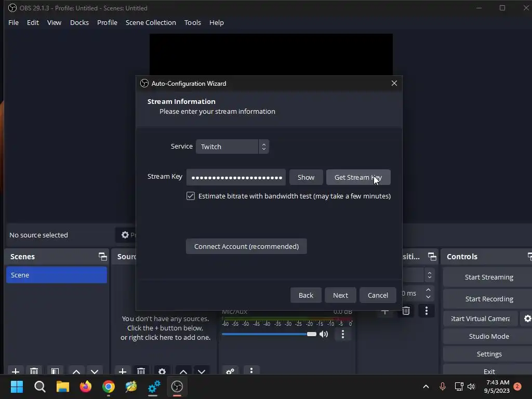Move scene down with arrow icon
The width and height of the screenshot is (532, 399).
point(95,371)
